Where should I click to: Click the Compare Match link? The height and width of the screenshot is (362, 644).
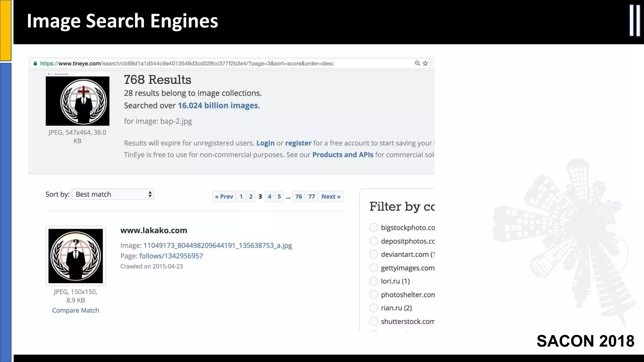(75, 310)
